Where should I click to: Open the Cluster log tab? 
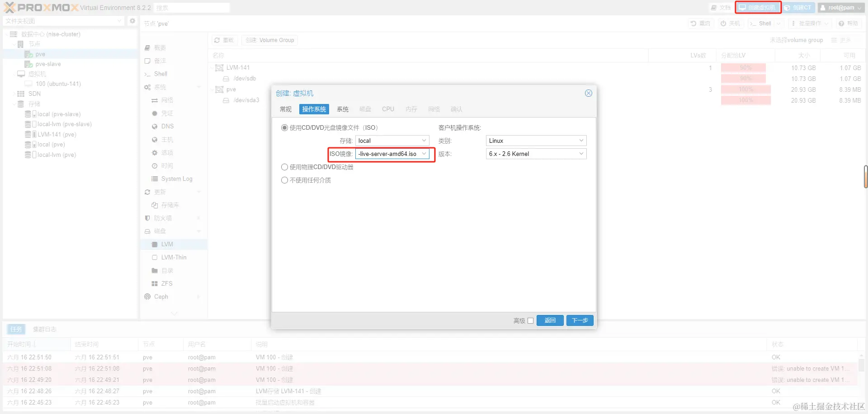[45, 329]
